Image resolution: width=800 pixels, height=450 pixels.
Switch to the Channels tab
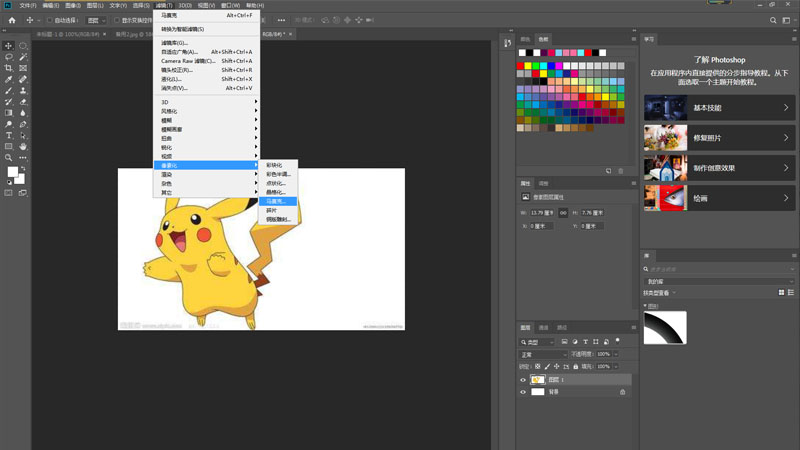pyautogui.click(x=543, y=328)
